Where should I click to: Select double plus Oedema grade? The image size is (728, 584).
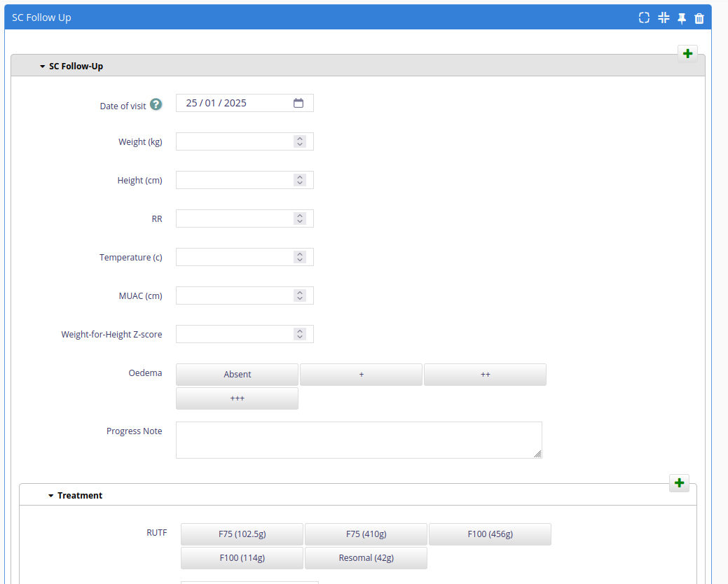pyautogui.click(x=485, y=375)
